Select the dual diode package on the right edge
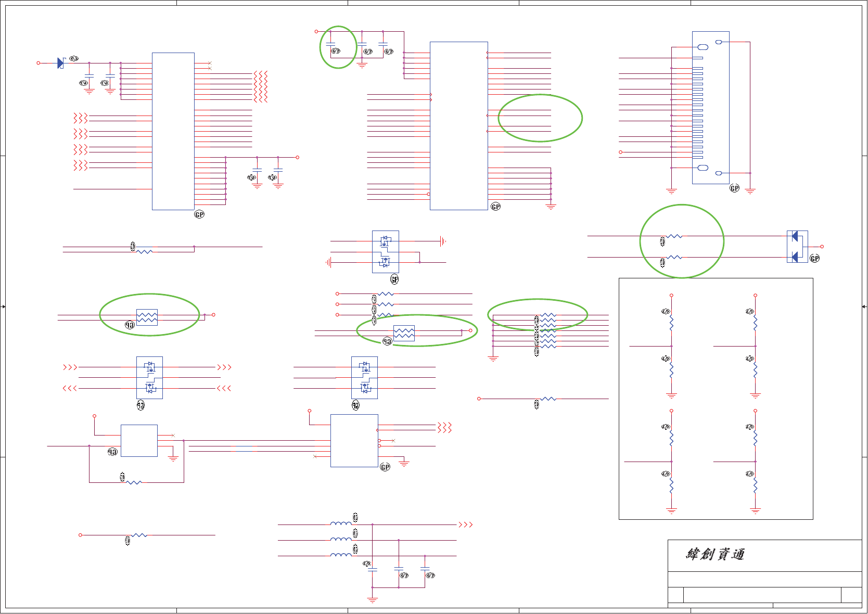Screen dimensions: 868x614 click(797, 247)
